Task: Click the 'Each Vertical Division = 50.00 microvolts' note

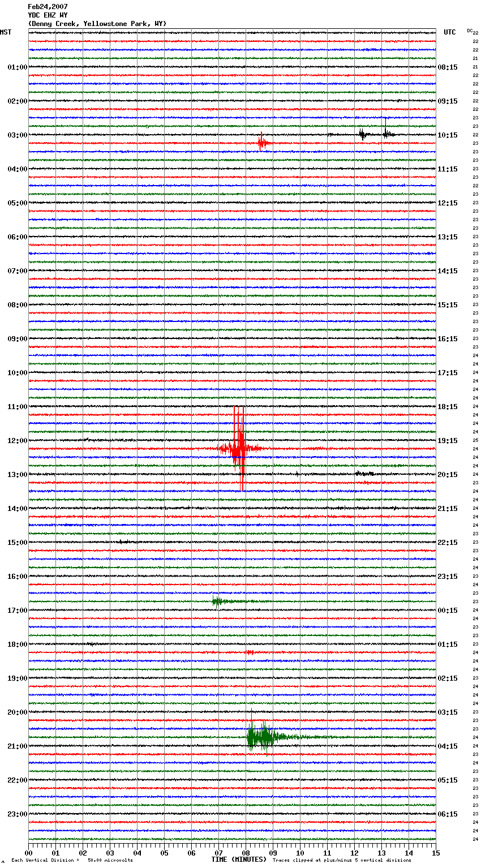Action: 72,860
